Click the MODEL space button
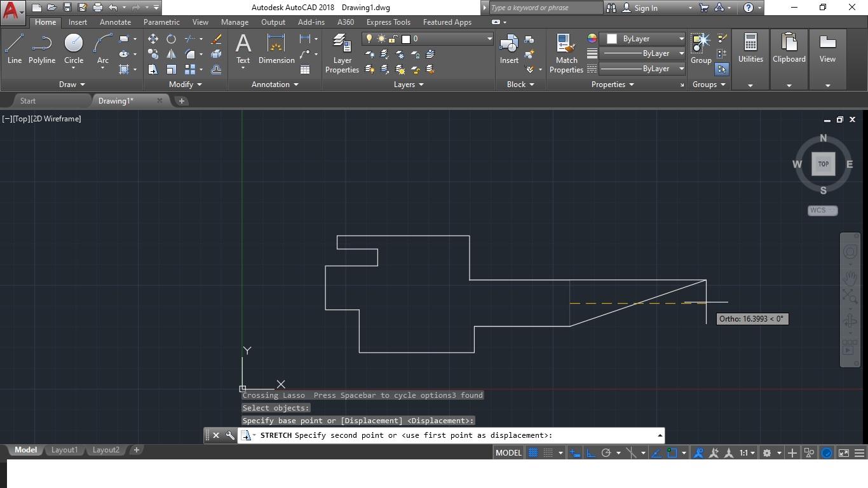868x488 pixels. [x=508, y=453]
